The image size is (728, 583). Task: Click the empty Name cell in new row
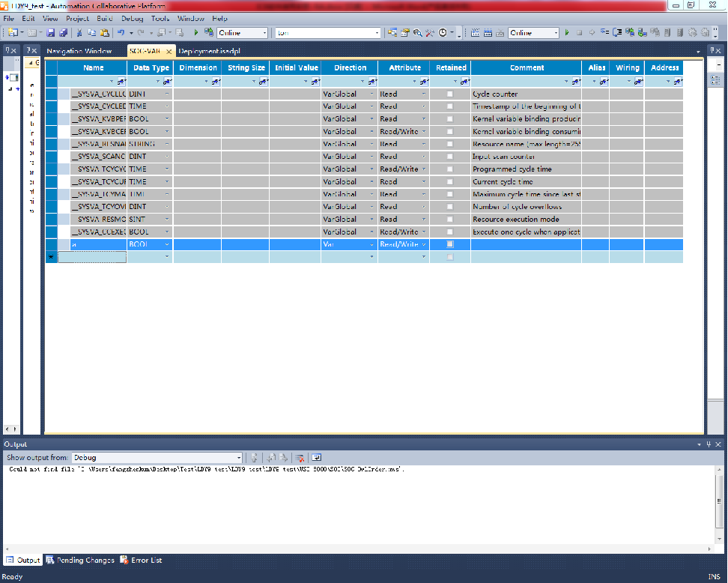pyautogui.click(x=92, y=257)
